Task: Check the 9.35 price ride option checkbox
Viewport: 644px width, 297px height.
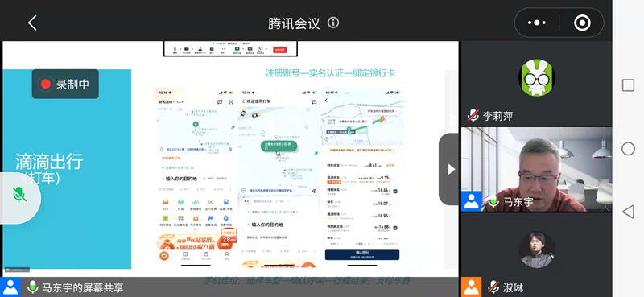Action: 395,179
